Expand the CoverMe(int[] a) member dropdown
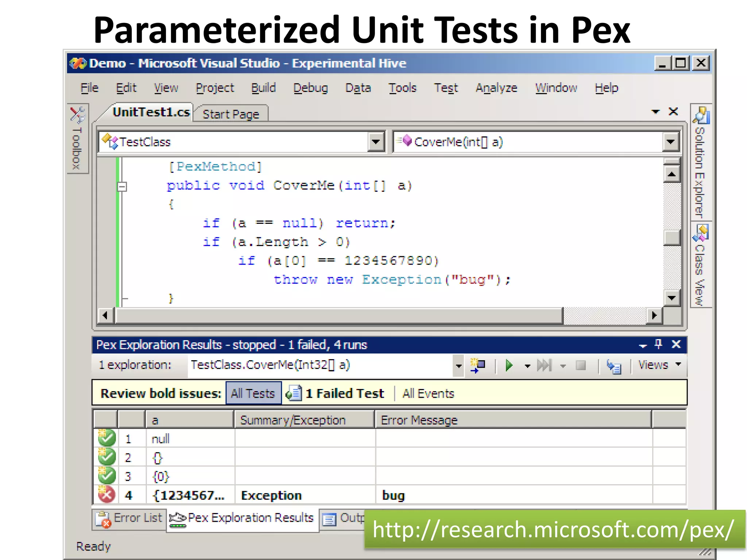747x560 pixels. point(670,142)
